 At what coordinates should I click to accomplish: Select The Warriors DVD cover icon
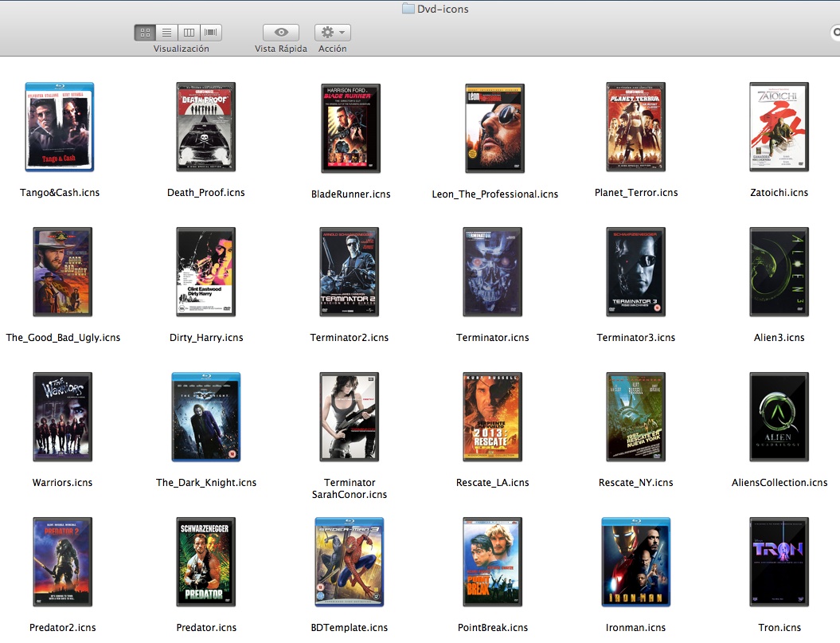coord(63,417)
